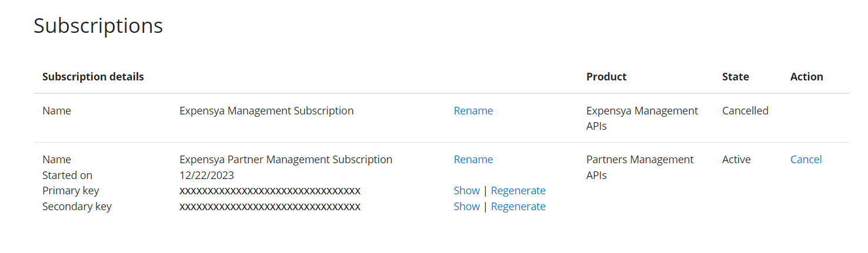Regenerate the primary key
The width and height of the screenshot is (868, 253).
tap(518, 191)
